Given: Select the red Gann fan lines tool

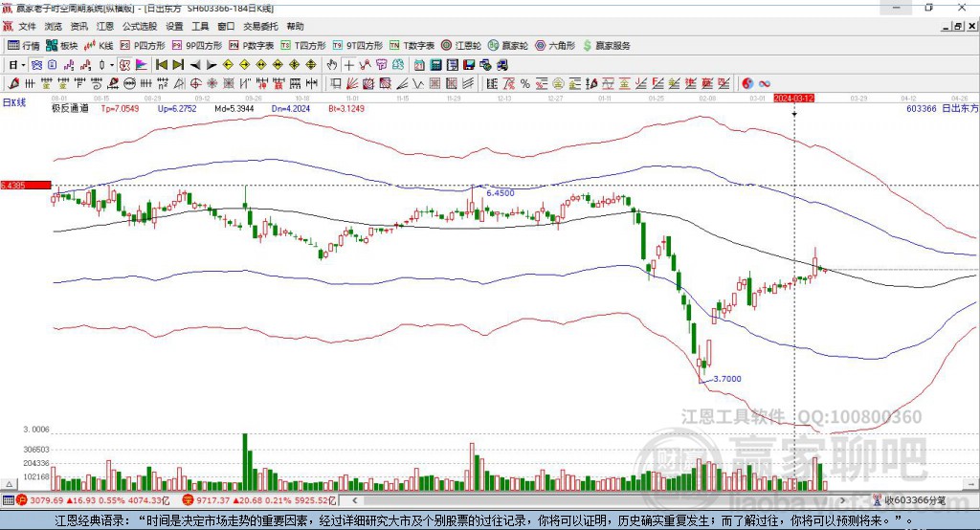Looking at the screenshot, I should [x=352, y=84].
